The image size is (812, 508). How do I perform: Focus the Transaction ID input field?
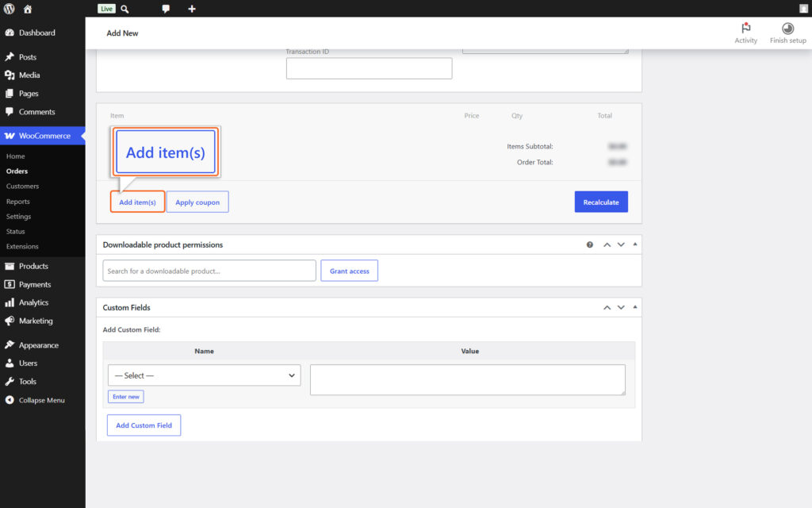click(x=370, y=68)
